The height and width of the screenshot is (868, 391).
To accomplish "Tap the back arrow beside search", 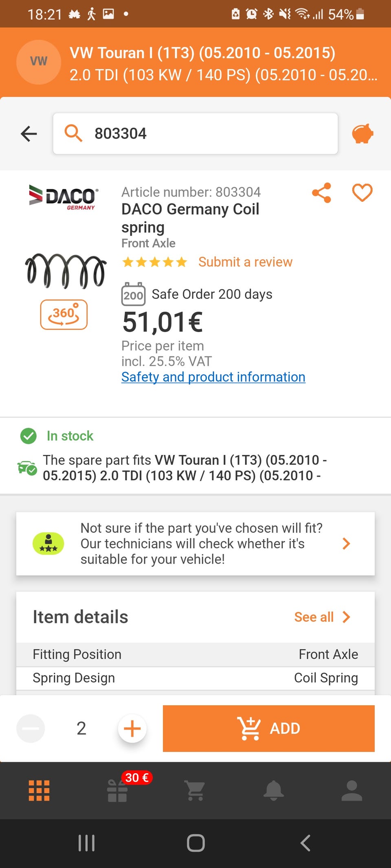I will click(29, 133).
